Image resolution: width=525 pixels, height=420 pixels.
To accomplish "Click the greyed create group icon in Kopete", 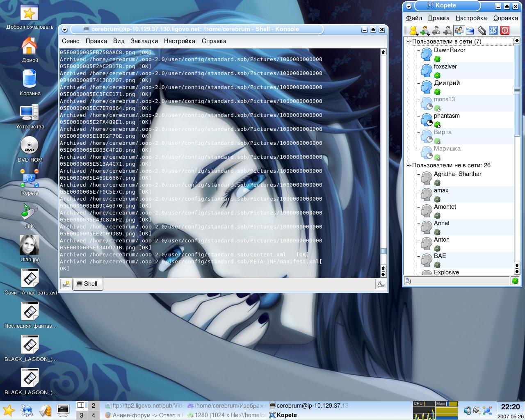I will [x=436, y=30].
